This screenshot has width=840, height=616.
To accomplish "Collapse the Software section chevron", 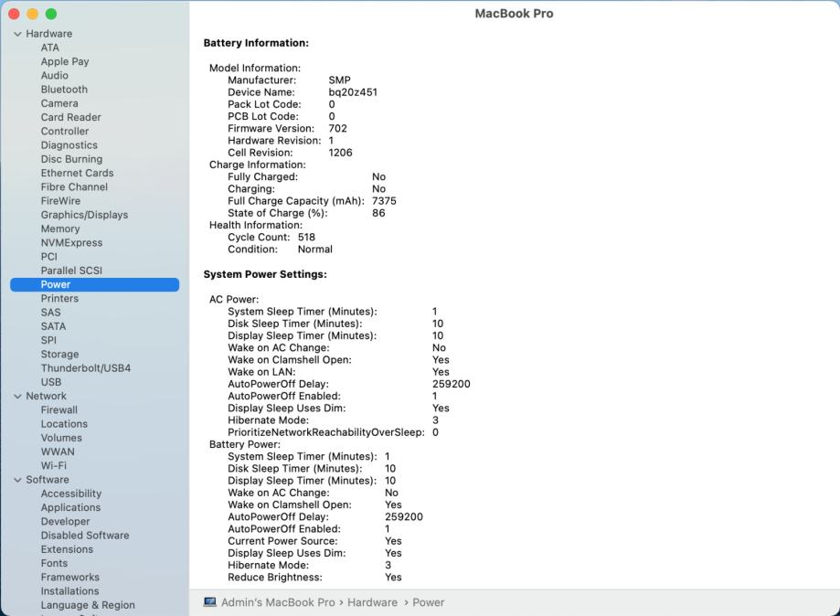I will pyautogui.click(x=17, y=480).
